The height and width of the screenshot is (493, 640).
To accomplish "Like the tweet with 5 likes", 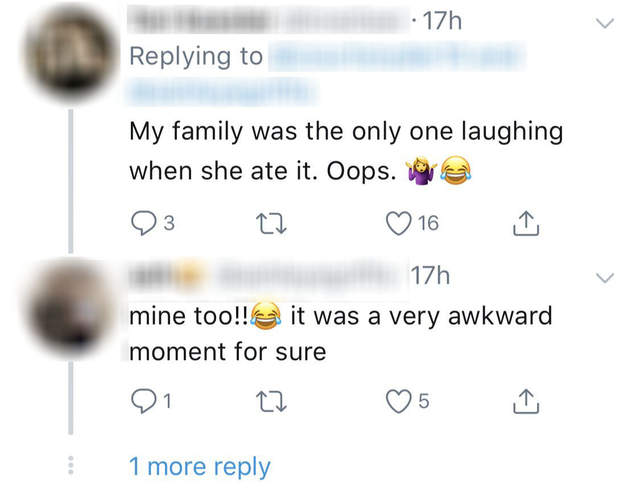I will point(400,402).
